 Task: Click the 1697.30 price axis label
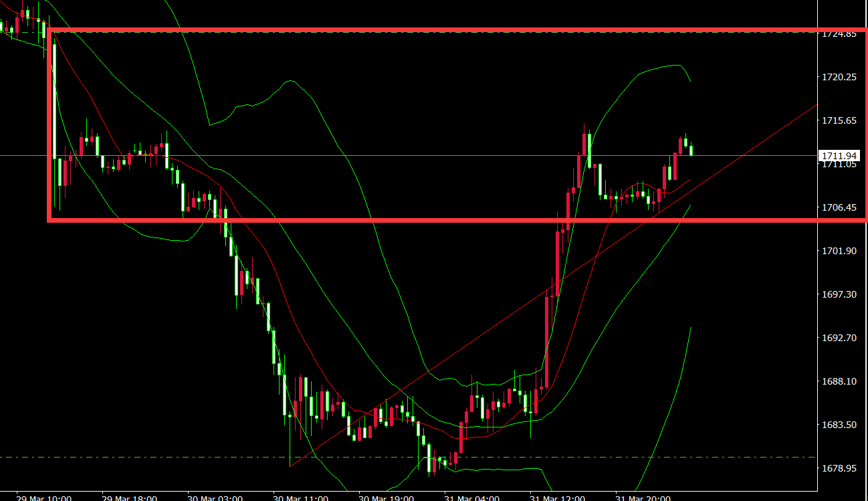840,295
